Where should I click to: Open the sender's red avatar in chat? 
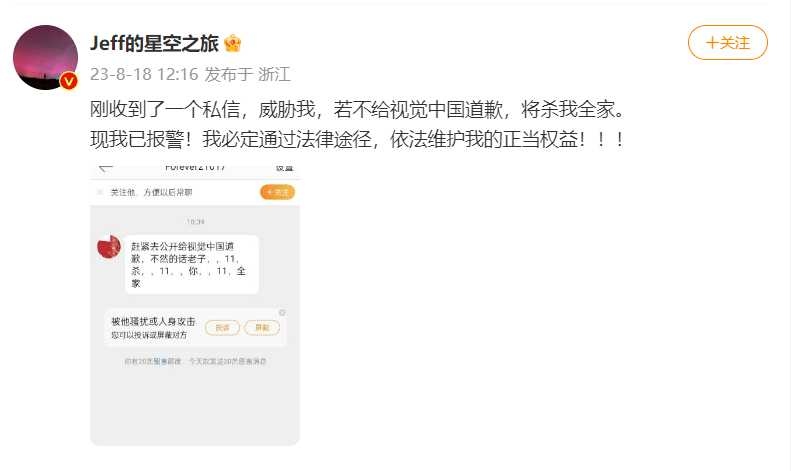tap(109, 247)
